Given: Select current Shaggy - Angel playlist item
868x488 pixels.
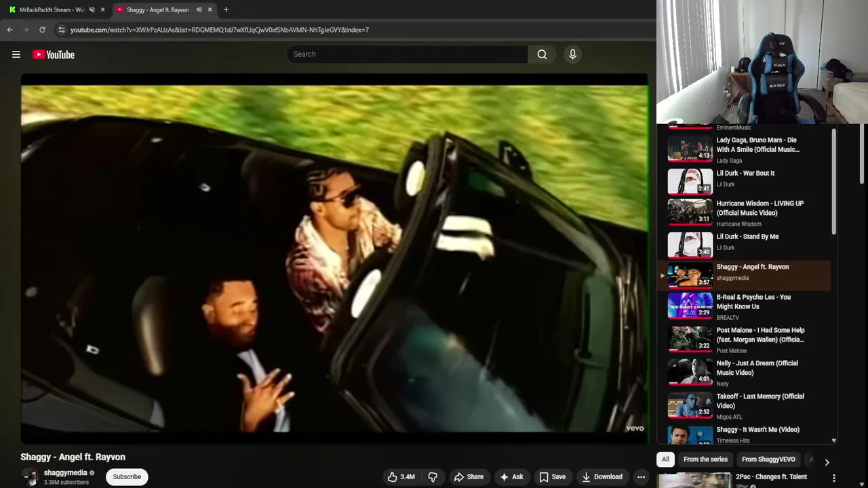Looking at the screenshot, I should tap(745, 275).
